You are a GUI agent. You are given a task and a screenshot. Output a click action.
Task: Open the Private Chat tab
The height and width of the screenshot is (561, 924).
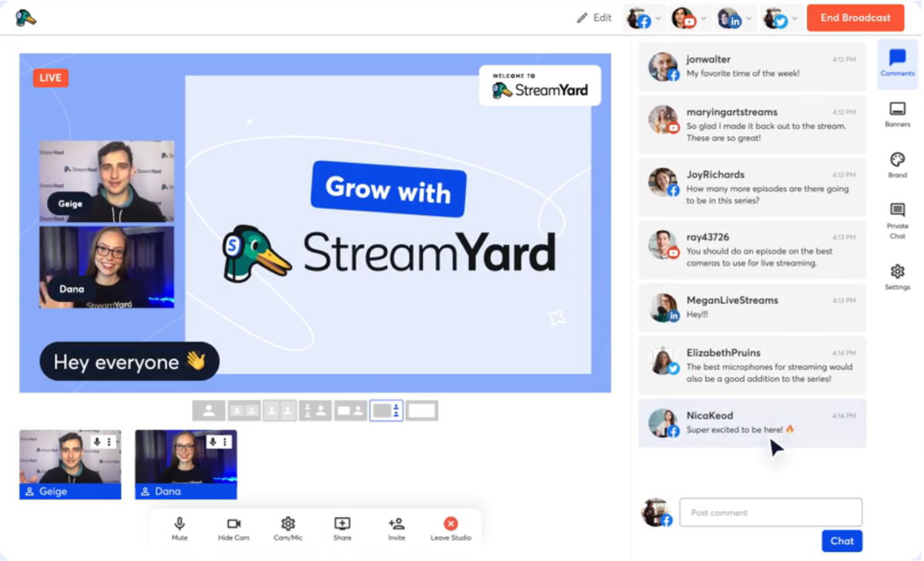coord(897,221)
